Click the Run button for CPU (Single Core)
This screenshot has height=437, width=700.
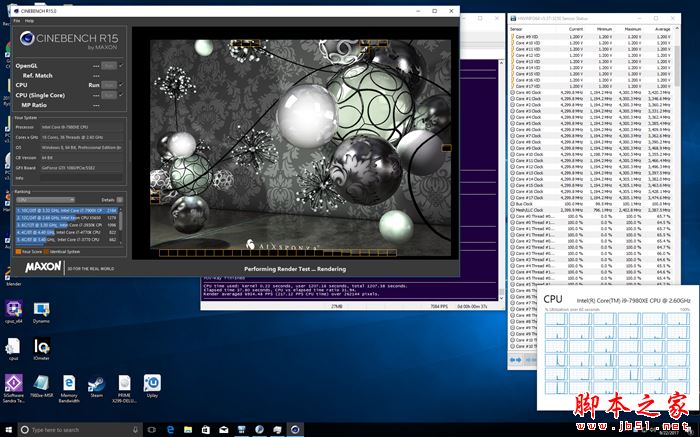(x=108, y=95)
